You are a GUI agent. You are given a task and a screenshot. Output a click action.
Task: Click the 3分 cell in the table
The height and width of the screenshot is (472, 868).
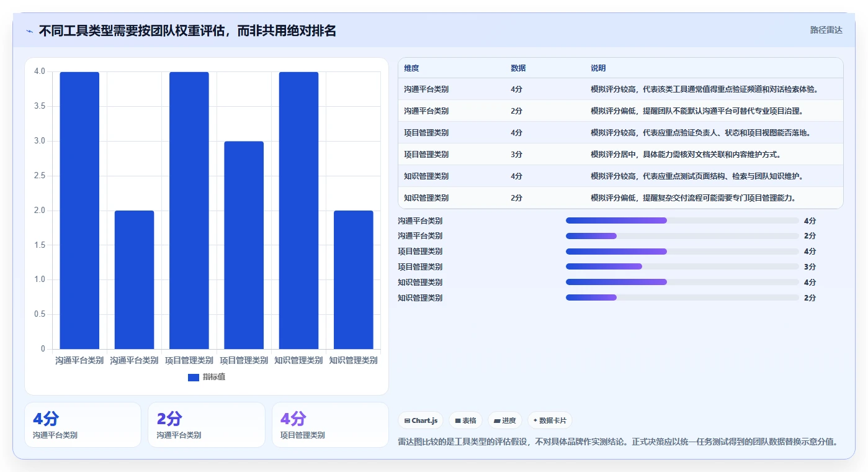click(516, 155)
